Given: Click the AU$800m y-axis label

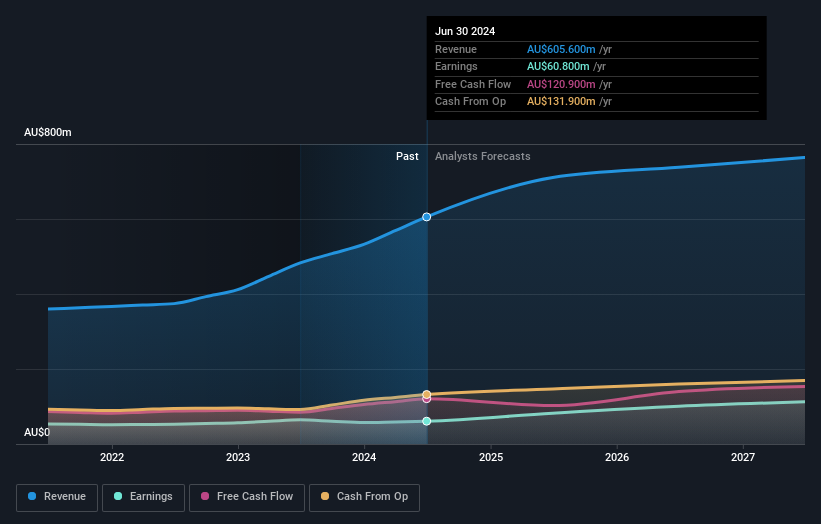Looking at the screenshot, I should coord(48,132).
